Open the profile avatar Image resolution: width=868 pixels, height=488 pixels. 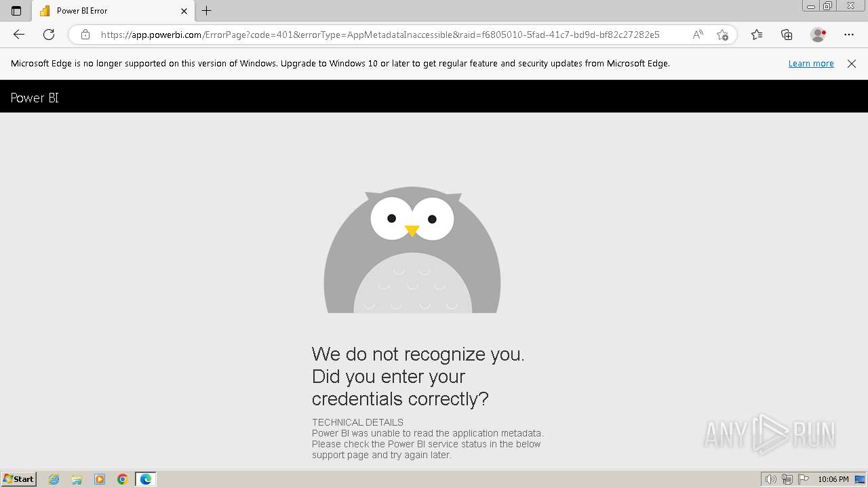tap(818, 35)
